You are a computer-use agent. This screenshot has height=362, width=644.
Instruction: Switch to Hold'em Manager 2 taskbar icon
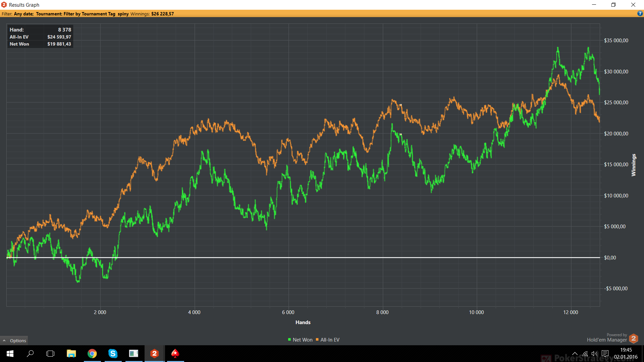155,354
